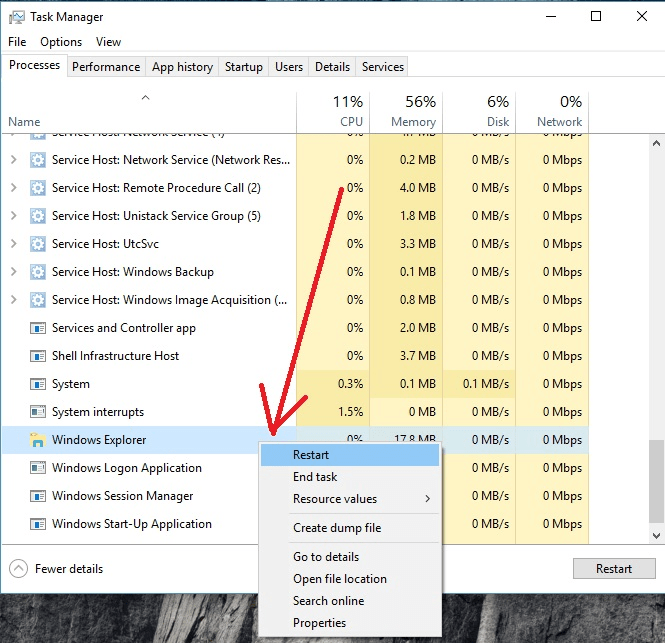The image size is (665, 643).
Task: Switch to the Performance tab
Action: point(106,67)
